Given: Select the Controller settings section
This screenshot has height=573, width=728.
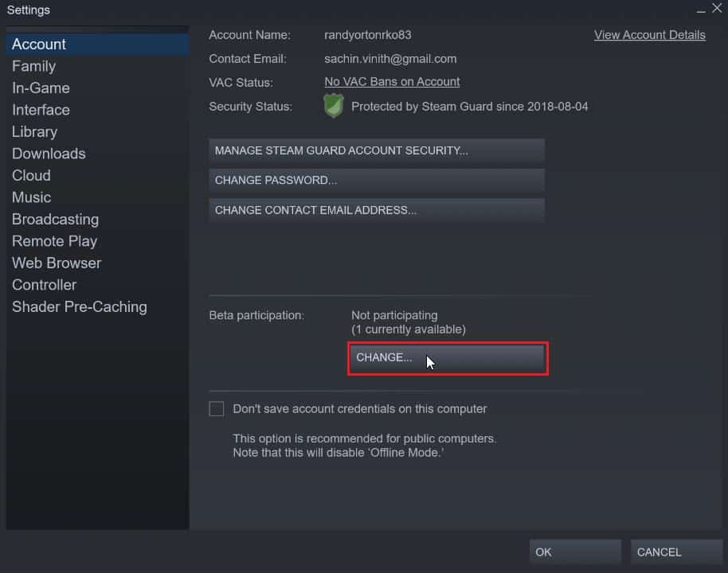Looking at the screenshot, I should [x=44, y=285].
